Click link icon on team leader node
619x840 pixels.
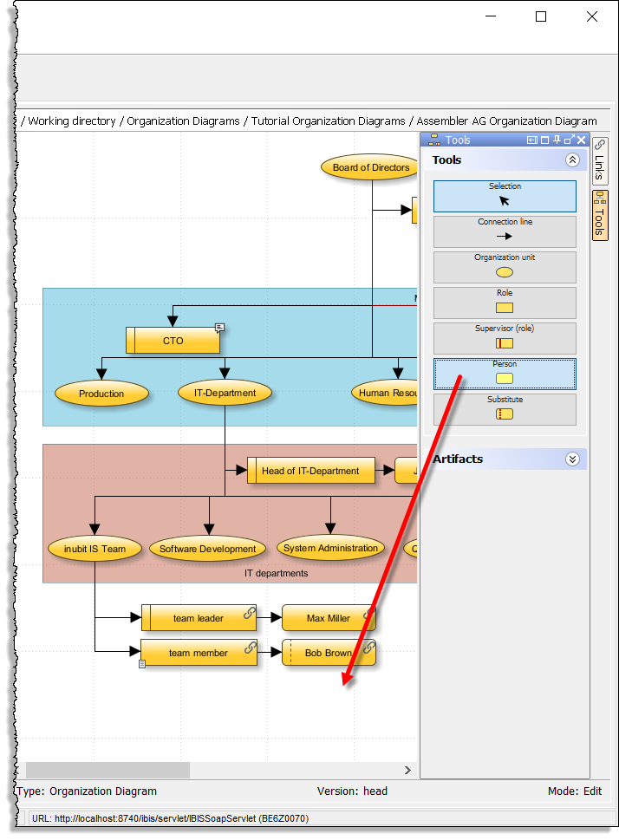click(250, 613)
